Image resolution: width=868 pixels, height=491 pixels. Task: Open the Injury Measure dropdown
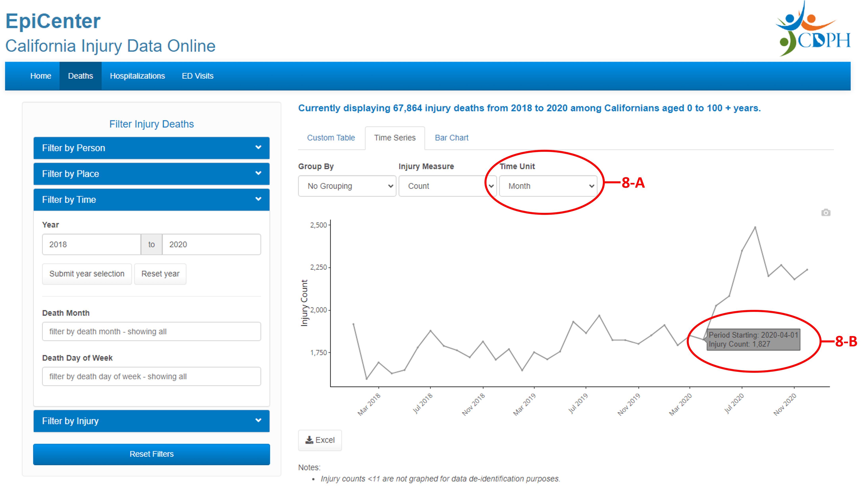pyautogui.click(x=447, y=186)
